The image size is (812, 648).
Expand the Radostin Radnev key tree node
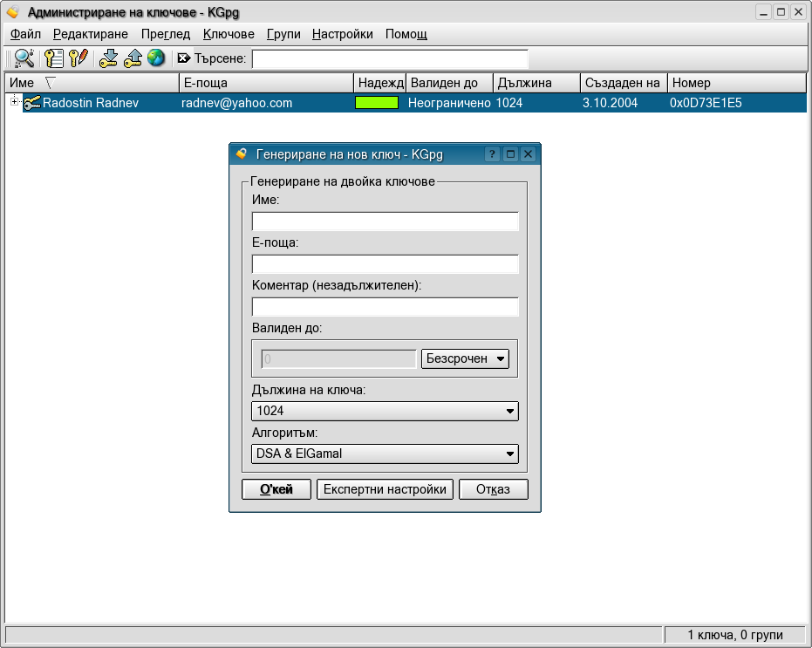point(14,102)
